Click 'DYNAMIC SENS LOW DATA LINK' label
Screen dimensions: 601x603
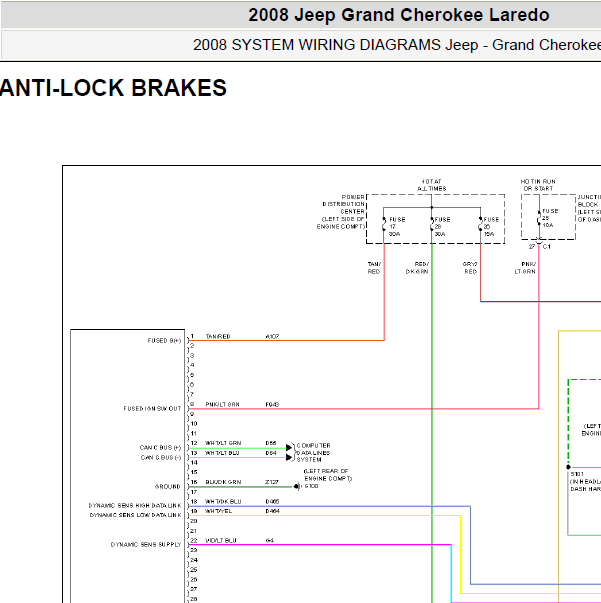point(135,515)
